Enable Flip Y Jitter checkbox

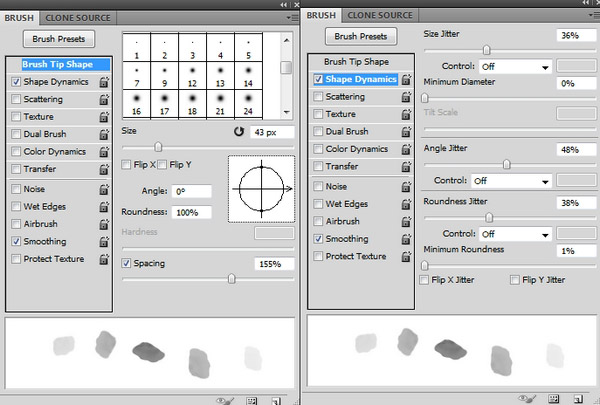coord(515,280)
